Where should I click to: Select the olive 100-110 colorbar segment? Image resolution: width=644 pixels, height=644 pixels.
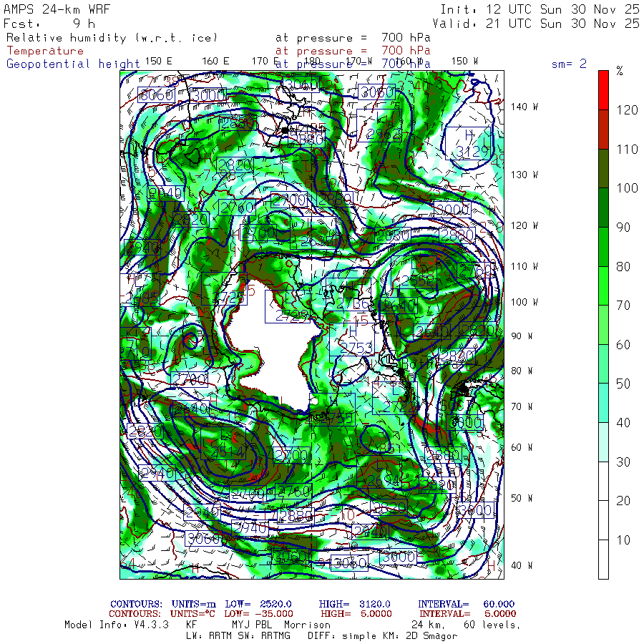pyautogui.click(x=604, y=167)
